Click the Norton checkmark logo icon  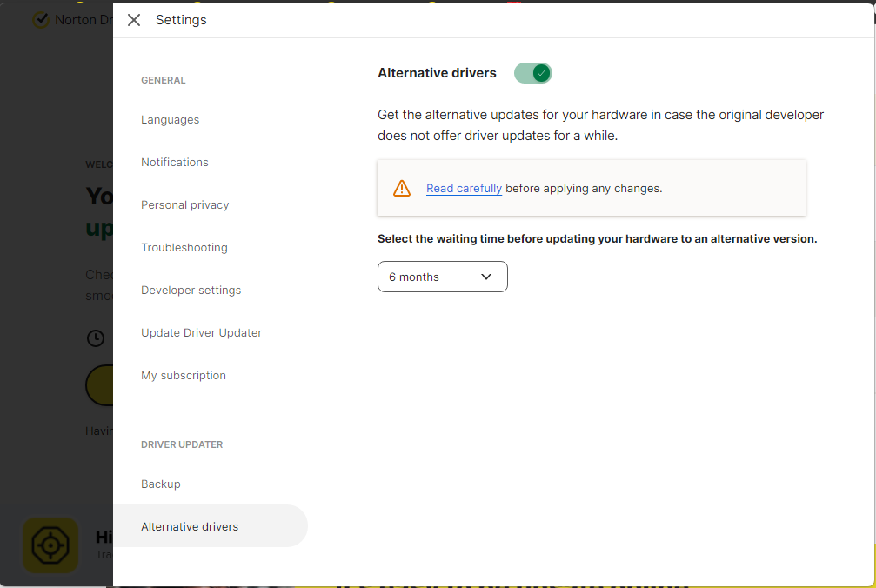(41, 19)
